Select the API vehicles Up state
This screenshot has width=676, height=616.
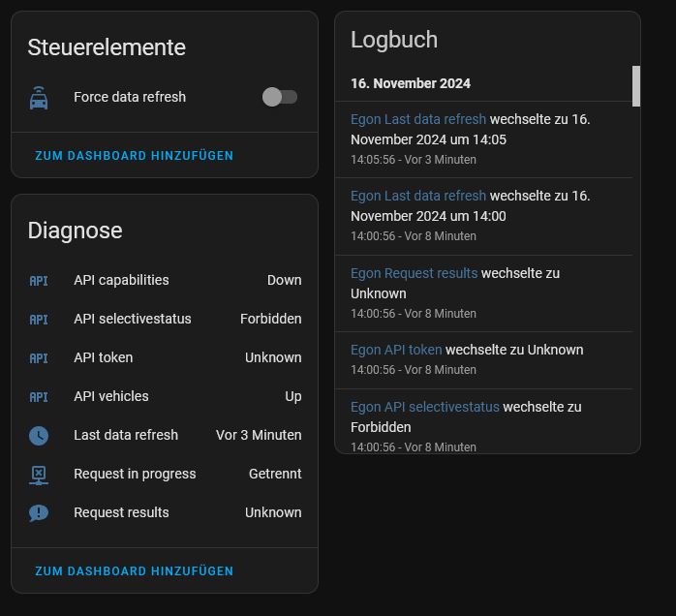click(x=292, y=396)
